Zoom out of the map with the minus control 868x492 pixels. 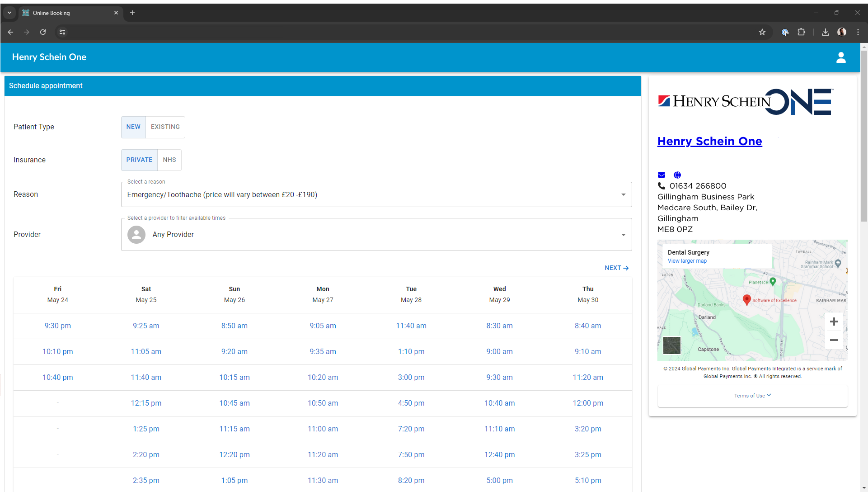pos(834,340)
